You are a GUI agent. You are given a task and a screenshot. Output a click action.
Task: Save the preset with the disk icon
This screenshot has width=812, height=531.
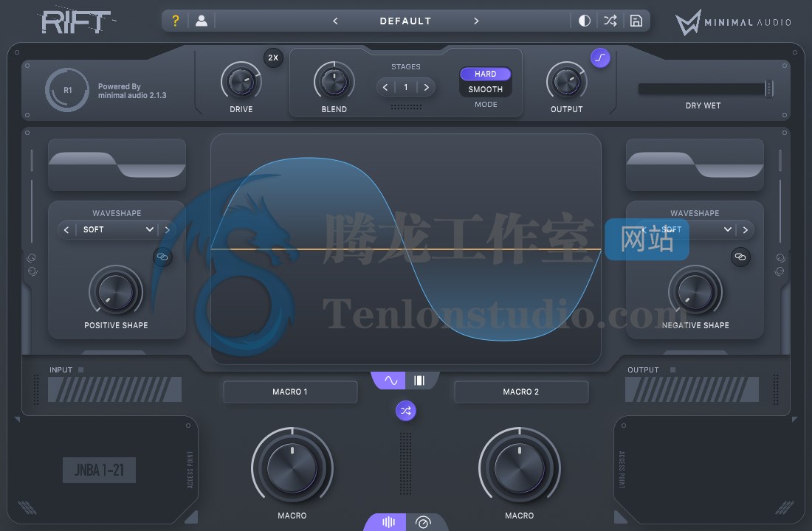coord(636,21)
